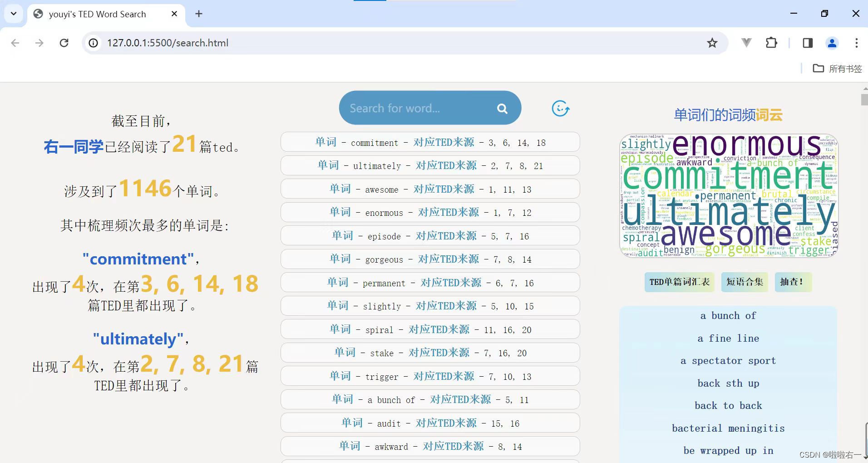Select the ultimately word row
The height and width of the screenshot is (463, 868).
click(x=430, y=165)
